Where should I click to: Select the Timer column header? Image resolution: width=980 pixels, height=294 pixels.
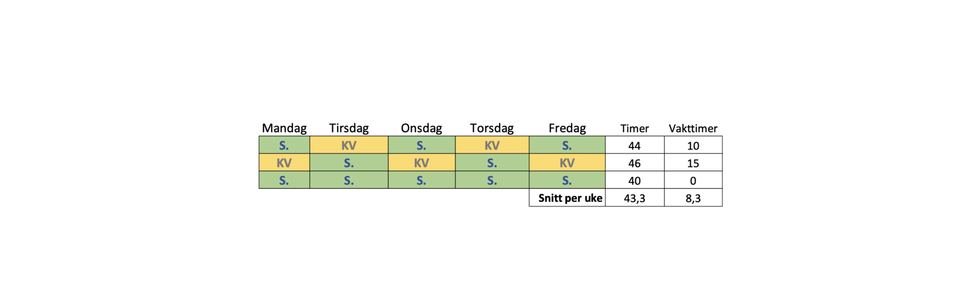[635, 128]
